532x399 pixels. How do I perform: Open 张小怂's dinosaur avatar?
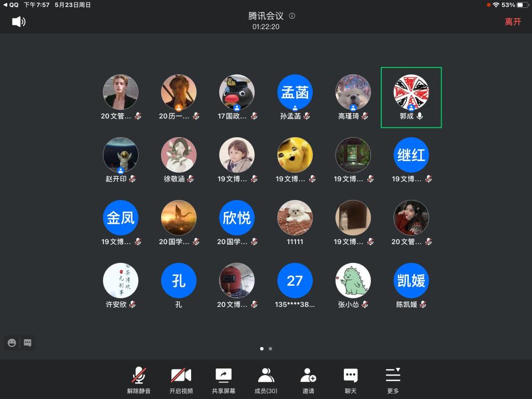click(x=353, y=280)
